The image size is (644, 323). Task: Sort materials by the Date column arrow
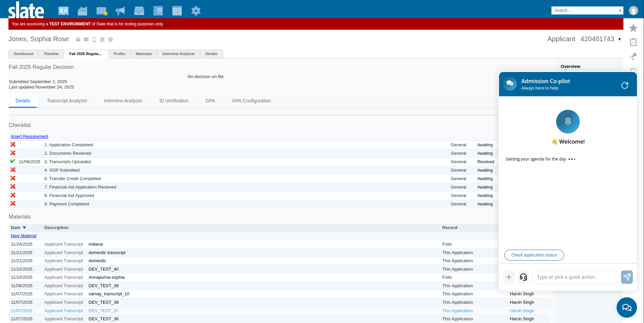24,228
